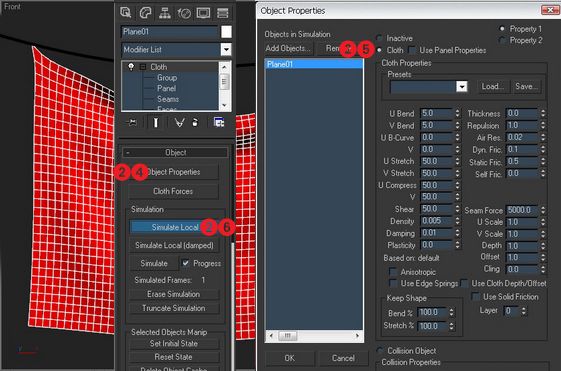Collapse the Object rollout header
This screenshot has width=561, height=371.
click(175, 152)
